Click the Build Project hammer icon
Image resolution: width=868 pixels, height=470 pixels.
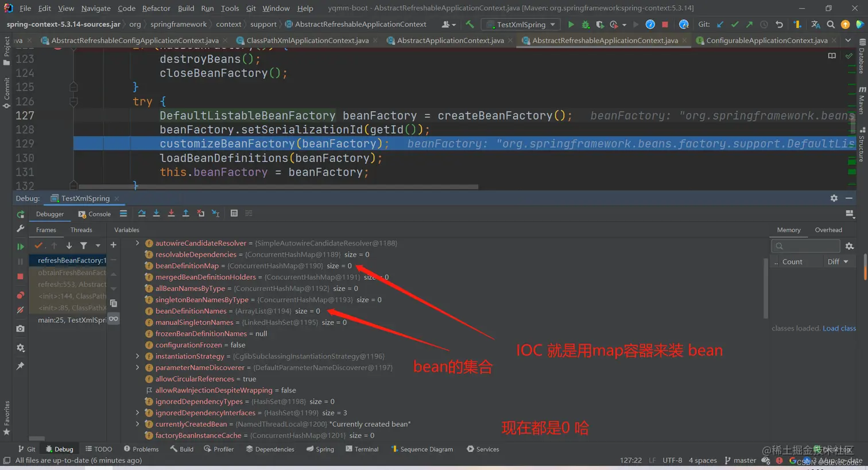[470, 24]
